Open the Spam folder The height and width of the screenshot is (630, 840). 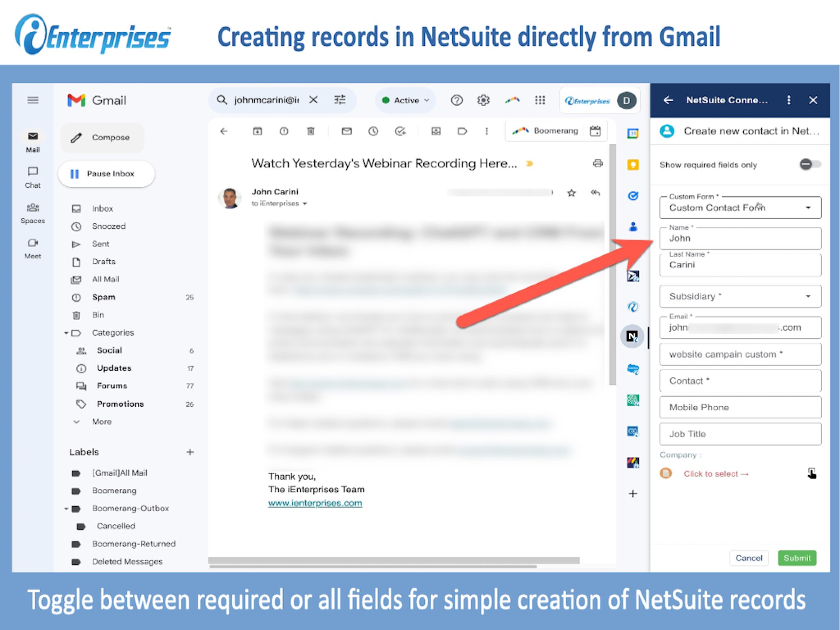coord(103,297)
